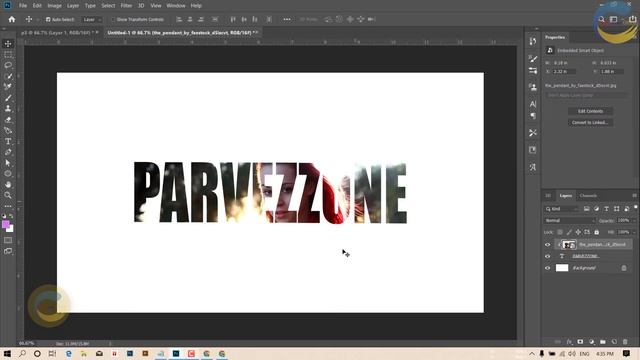The height and width of the screenshot is (360, 640).
Task: Open the workspace switcher icon
Action: (613, 19)
